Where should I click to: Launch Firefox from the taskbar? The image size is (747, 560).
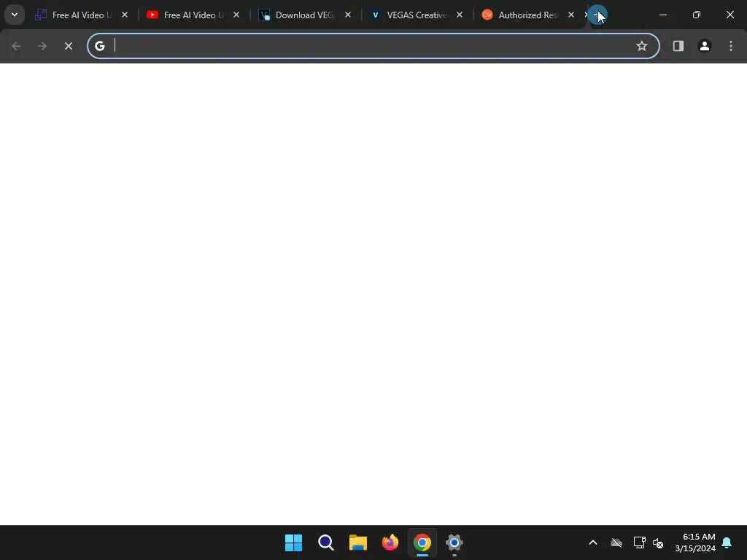[x=390, y=542]
